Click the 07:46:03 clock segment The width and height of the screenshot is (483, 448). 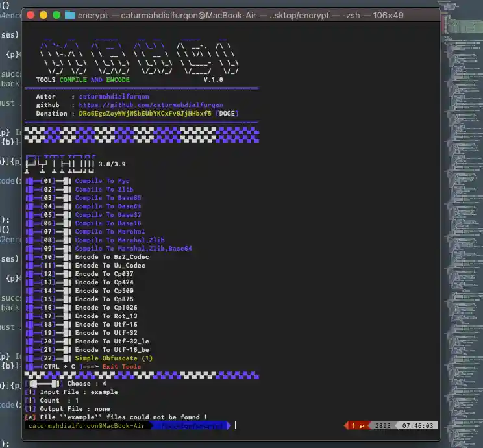click(418, 425)
